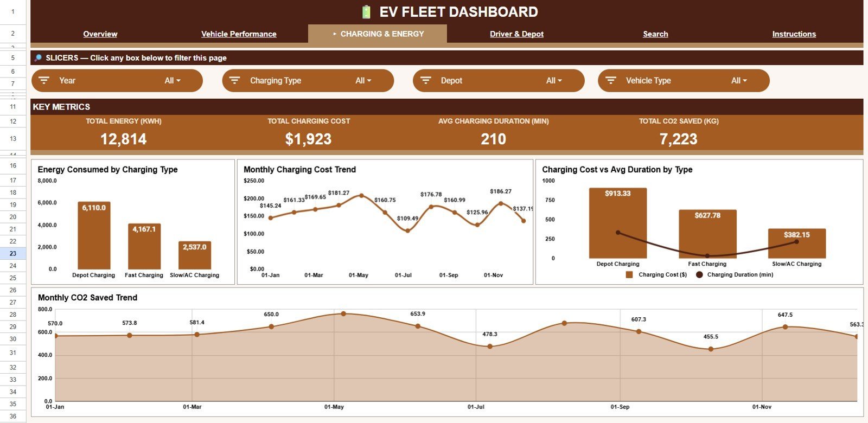
Task: Click the Fast Charging 4,167.1 energy bar
Action: click(x=144, y=247)
